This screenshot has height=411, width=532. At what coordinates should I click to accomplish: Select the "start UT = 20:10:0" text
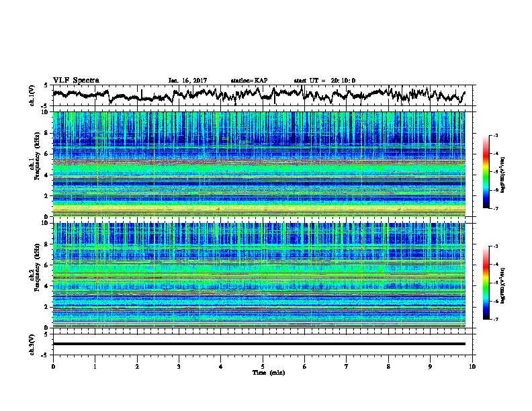pos(324,81)
